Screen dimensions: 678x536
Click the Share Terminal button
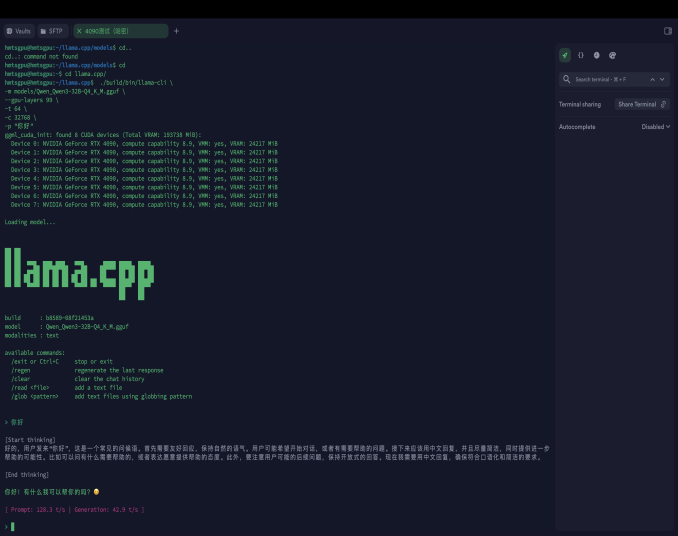point(642,104)
